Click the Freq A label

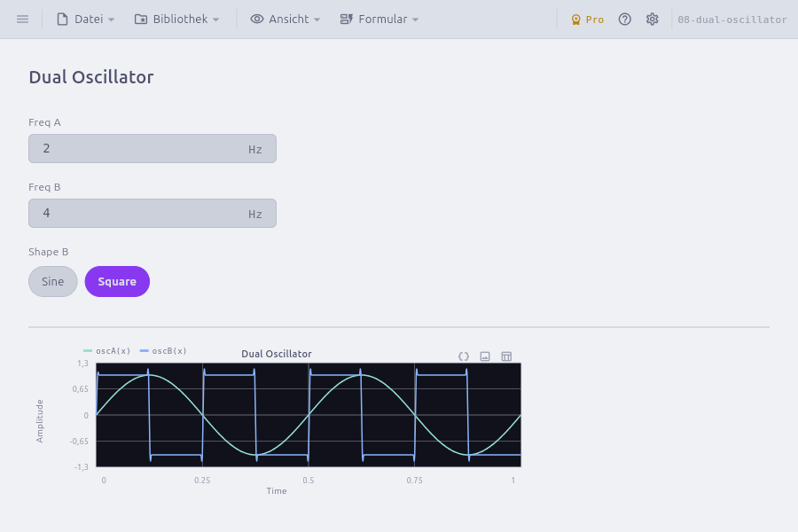[45, 122]
